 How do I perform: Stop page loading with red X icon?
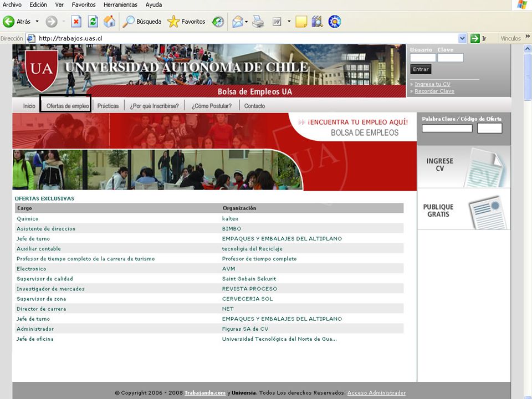(76, 22)
